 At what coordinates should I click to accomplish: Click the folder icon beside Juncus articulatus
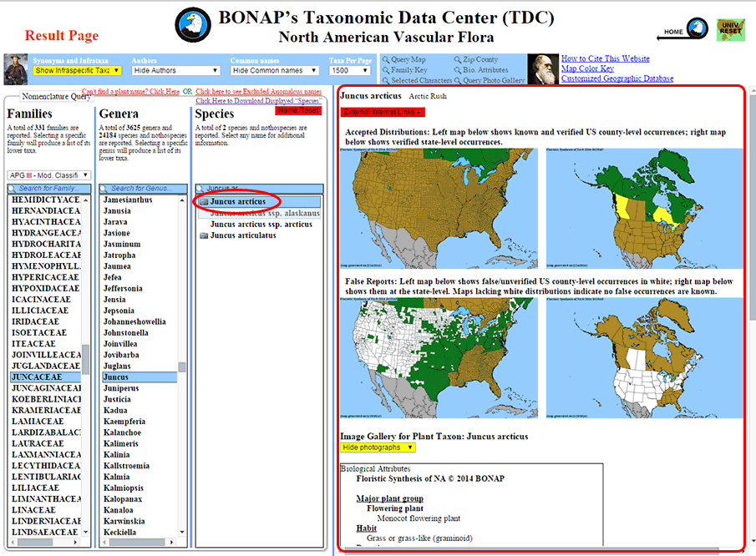point(204,235)
